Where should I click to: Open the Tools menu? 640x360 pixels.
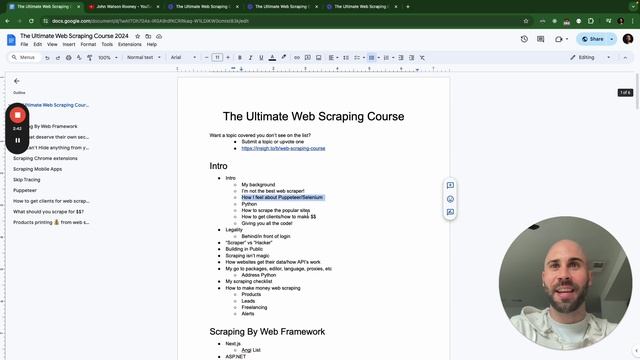pos(107,44)
